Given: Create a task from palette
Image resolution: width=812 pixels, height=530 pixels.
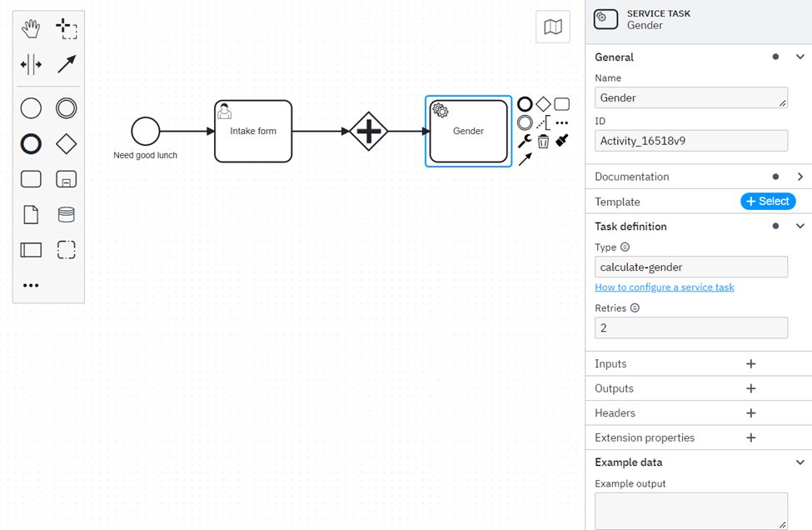Looking at the screenshot, I should (x=31, y=179).
